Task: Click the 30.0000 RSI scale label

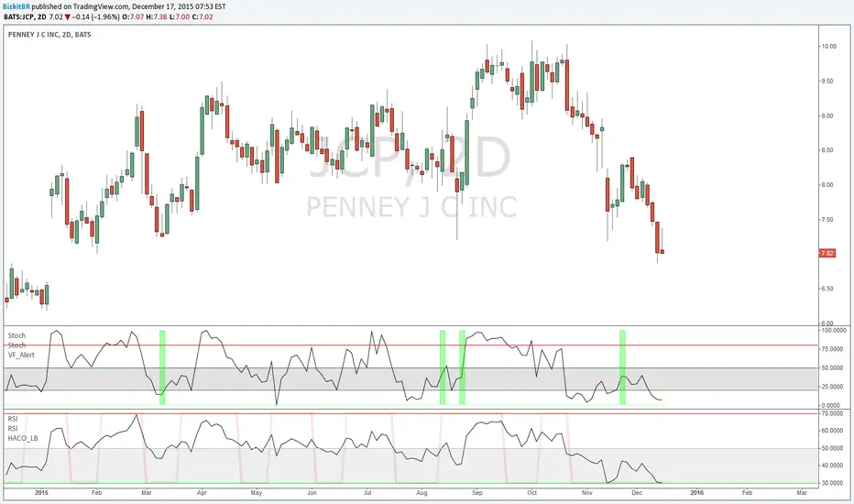Action: click(832, 483)
